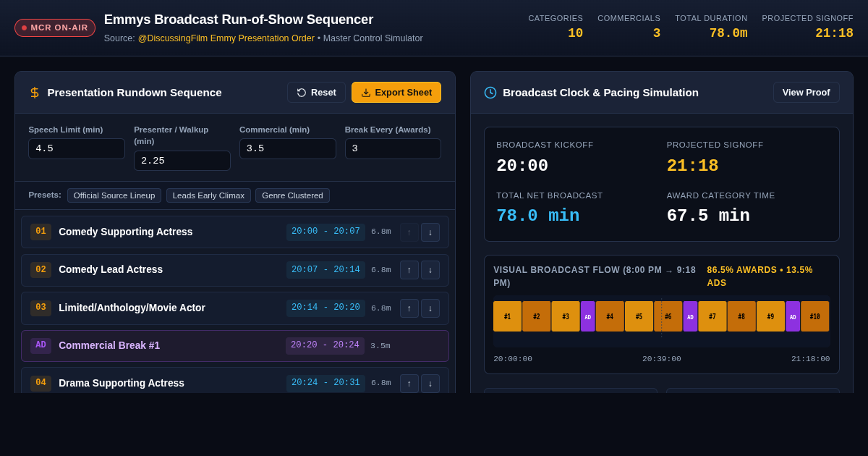This screenshot has width=868, height=456.
Task: Click the 3.5m duration on Commercial Break #1
Action: [x=380, y=346]
